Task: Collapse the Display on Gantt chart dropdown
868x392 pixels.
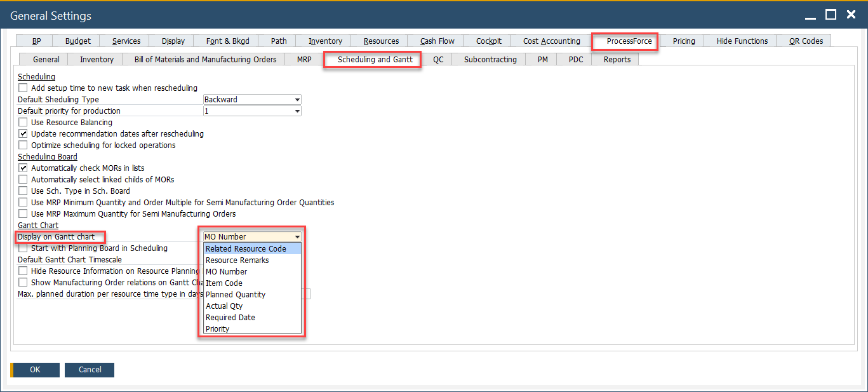Action: pyautogui.click(x=297, y=237)
